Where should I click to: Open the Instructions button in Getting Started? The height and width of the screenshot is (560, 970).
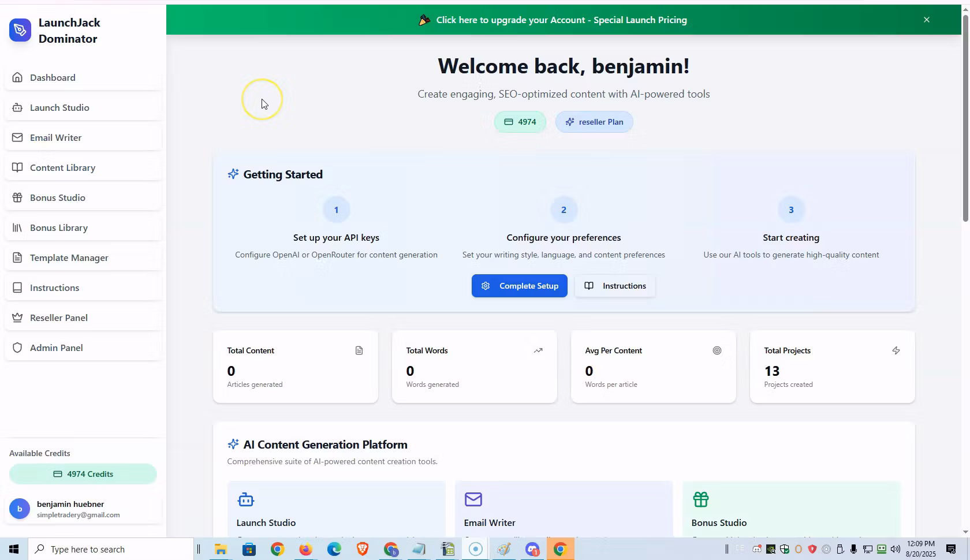click(x=614, y=285)
